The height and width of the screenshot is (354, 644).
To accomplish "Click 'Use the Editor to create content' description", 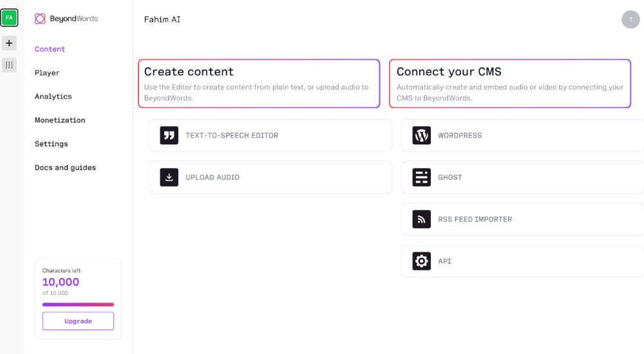I will tap(256, 93).
